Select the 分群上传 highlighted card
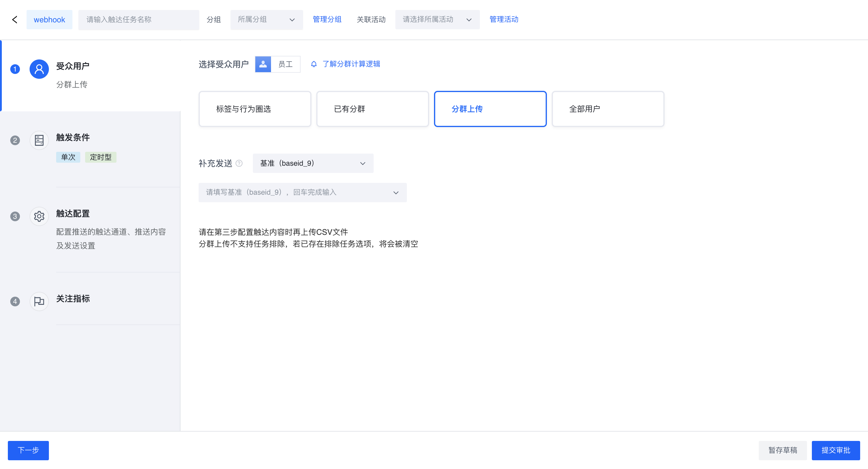868x469 pixels. [490, 109]
